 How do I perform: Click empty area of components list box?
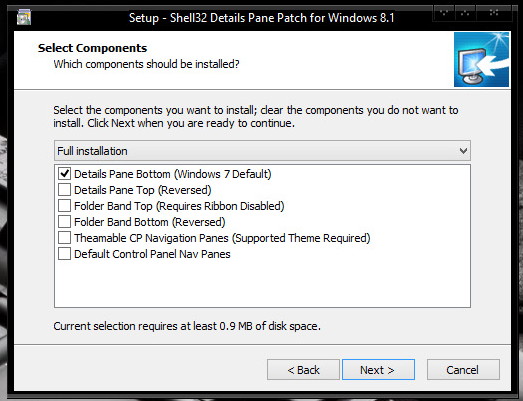tap(262, 284)
